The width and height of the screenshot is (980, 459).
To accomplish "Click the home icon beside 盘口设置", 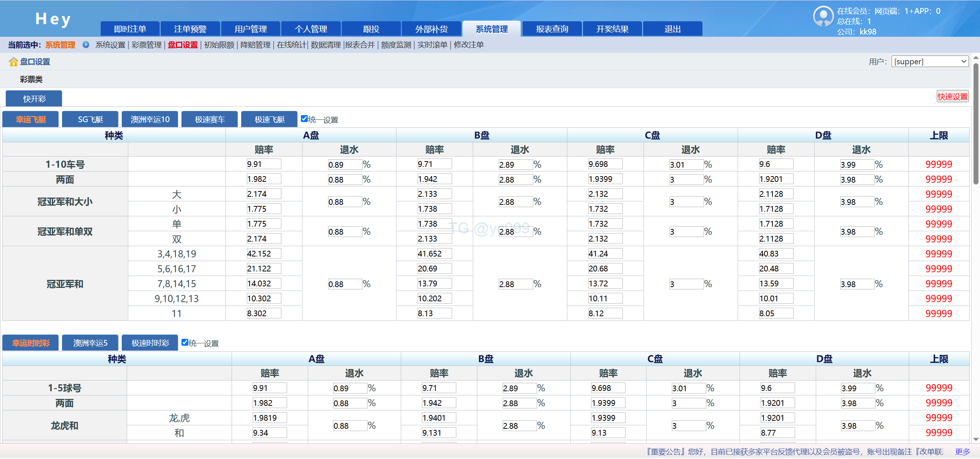I will tap(13, 62).
